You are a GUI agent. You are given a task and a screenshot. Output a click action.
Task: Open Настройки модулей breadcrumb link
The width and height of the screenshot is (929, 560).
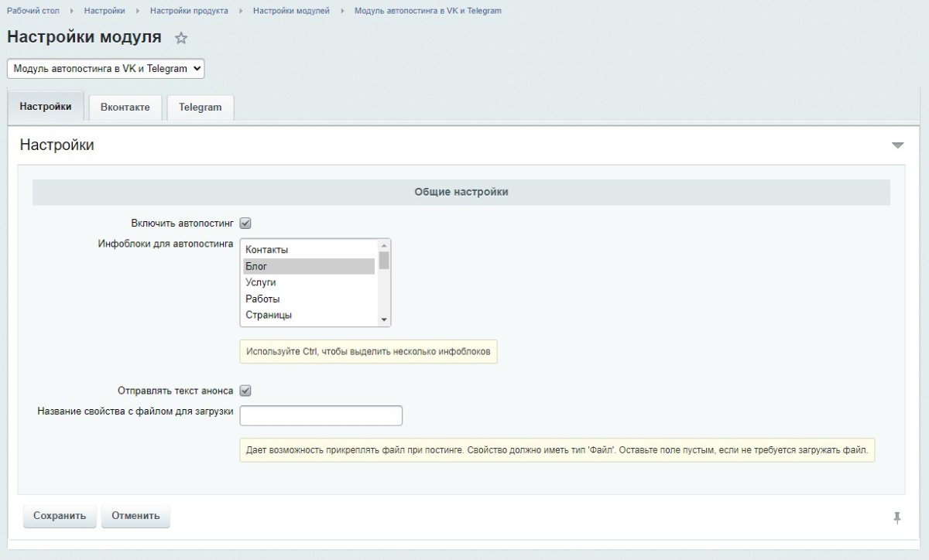(x=291, y=11)
